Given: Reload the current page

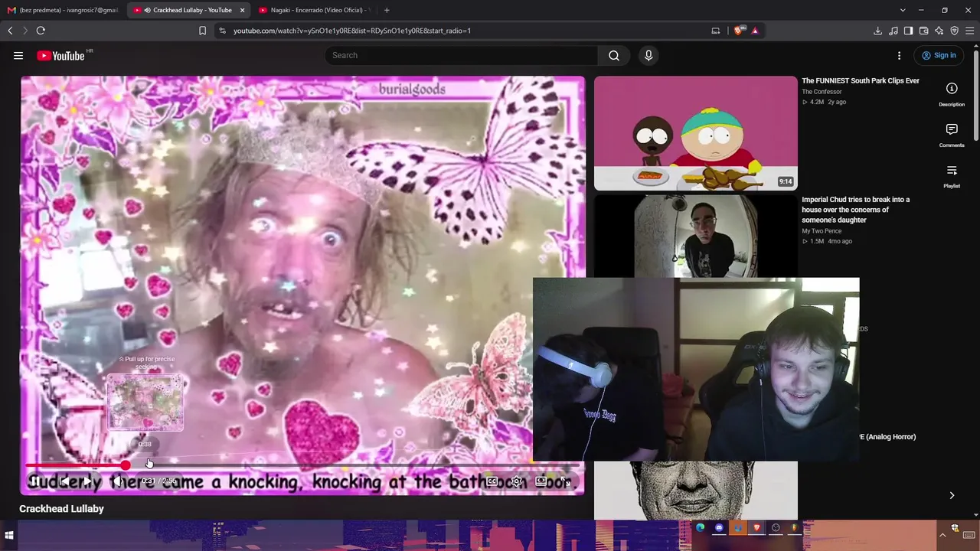Looking at the screenshot, I should (41, 31).
